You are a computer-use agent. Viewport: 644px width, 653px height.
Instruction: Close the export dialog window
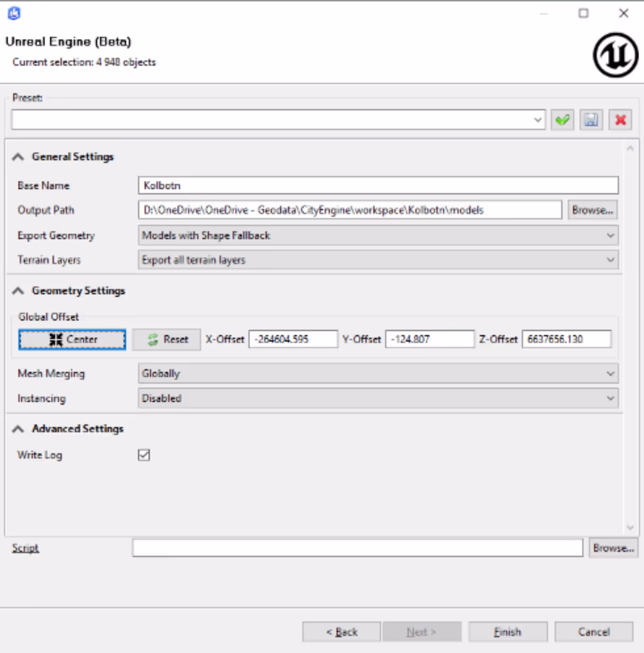[624, 13]
